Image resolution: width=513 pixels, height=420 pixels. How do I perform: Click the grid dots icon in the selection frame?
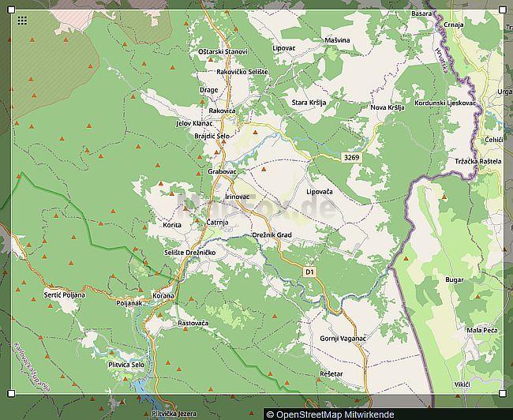tap(22, 21)
